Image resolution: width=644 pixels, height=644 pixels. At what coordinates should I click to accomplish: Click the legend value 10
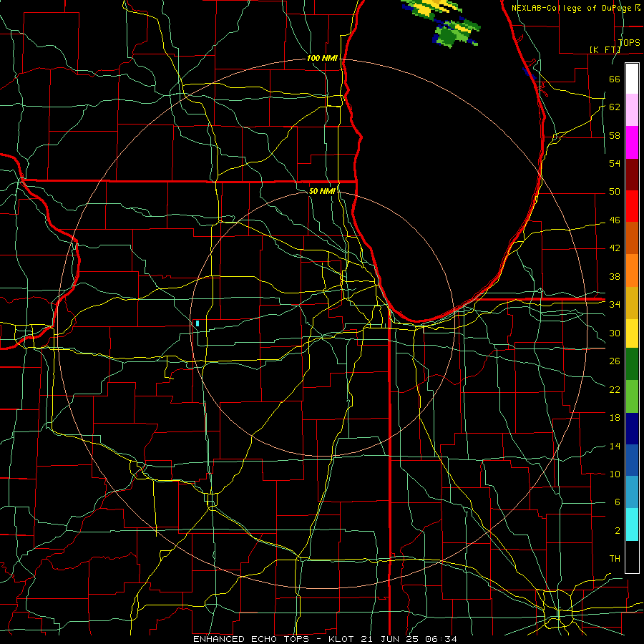(615, 474)
